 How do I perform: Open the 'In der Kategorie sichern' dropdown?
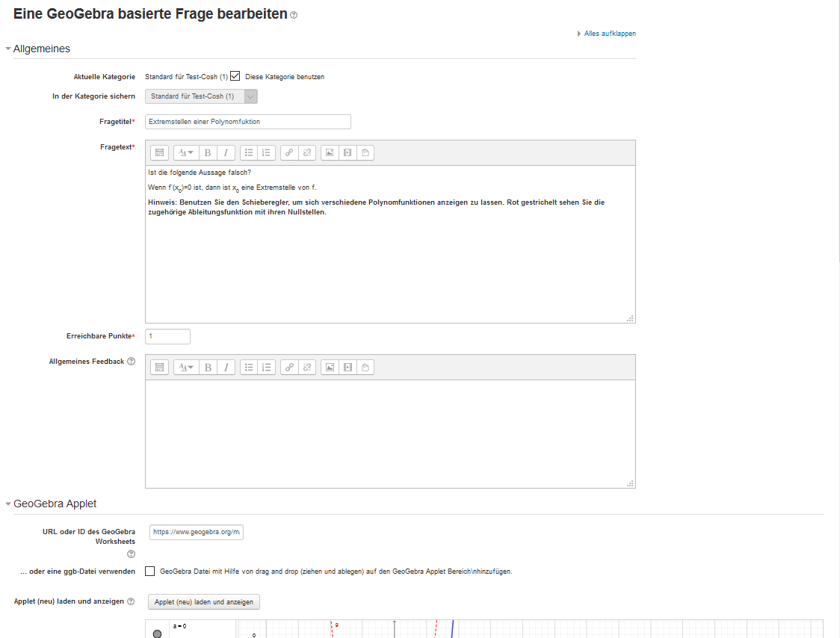click(201, 96)
